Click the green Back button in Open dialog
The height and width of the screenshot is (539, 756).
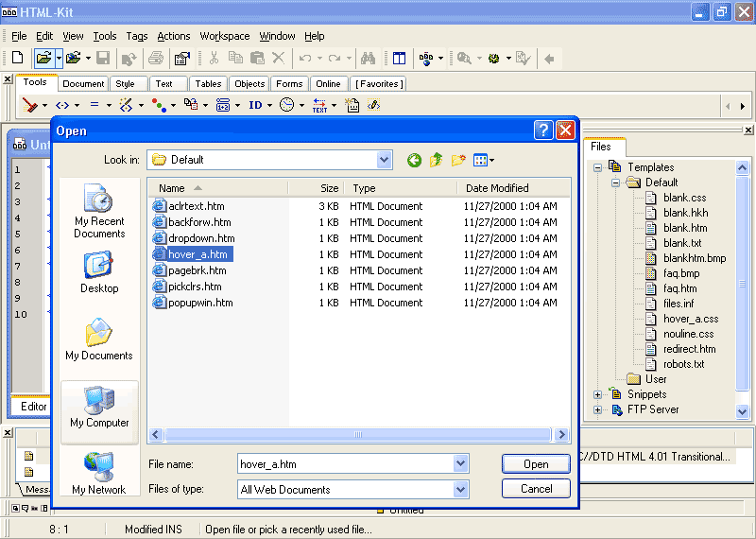click(414, 160)
